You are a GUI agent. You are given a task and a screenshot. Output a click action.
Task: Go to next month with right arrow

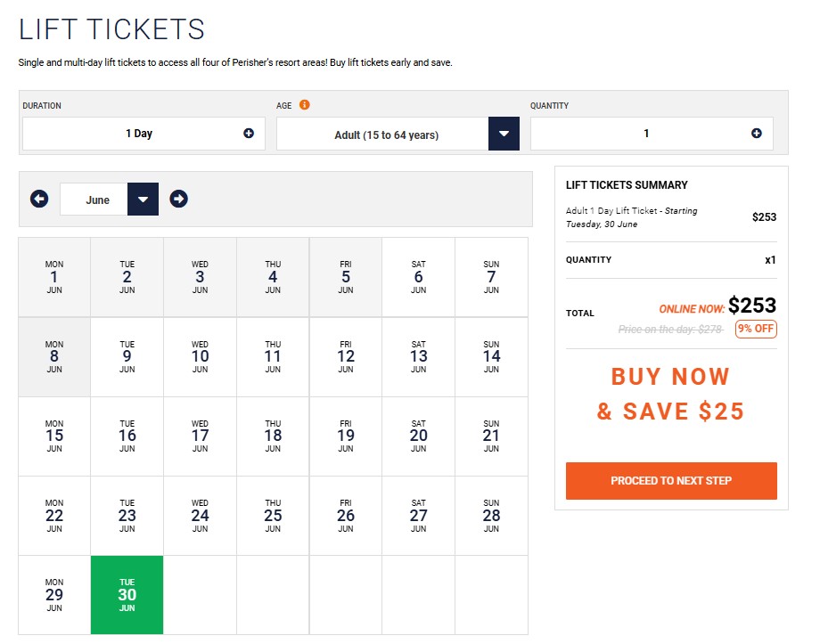(x=178, y=199)
